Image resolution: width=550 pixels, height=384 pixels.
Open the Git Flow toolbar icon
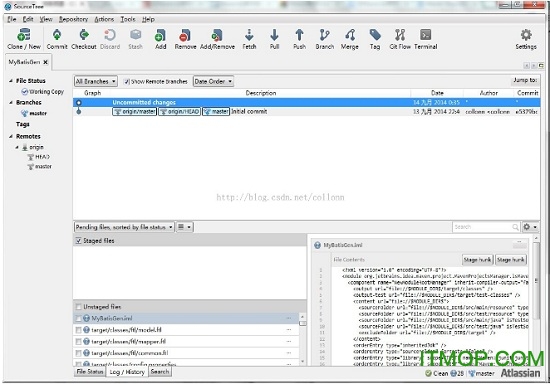click(400, 39)
